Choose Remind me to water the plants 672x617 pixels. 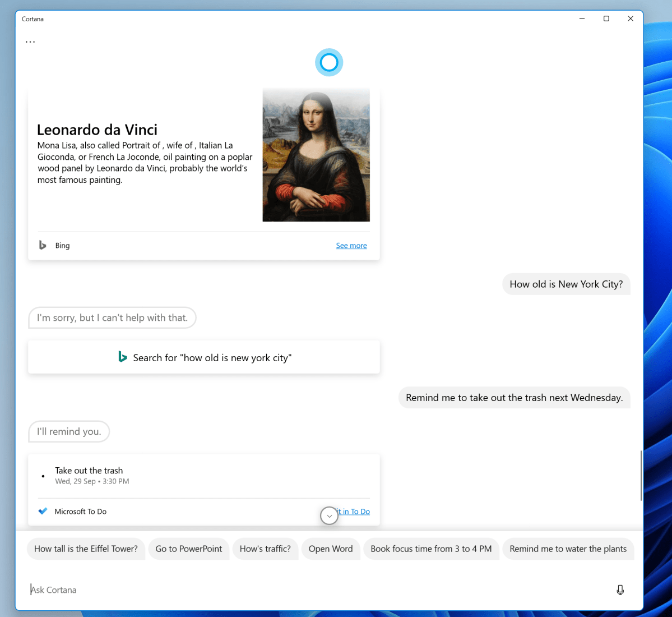(568, 549)
